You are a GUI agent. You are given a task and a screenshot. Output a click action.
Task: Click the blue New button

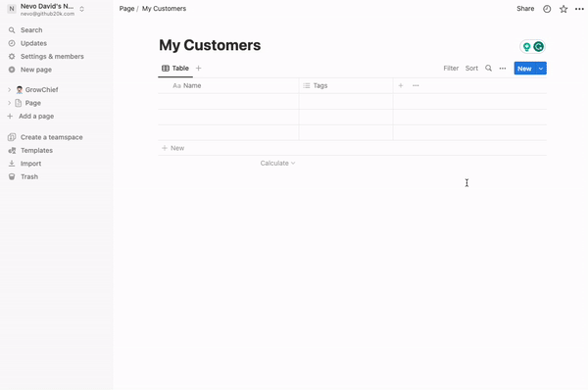[524, 69]
